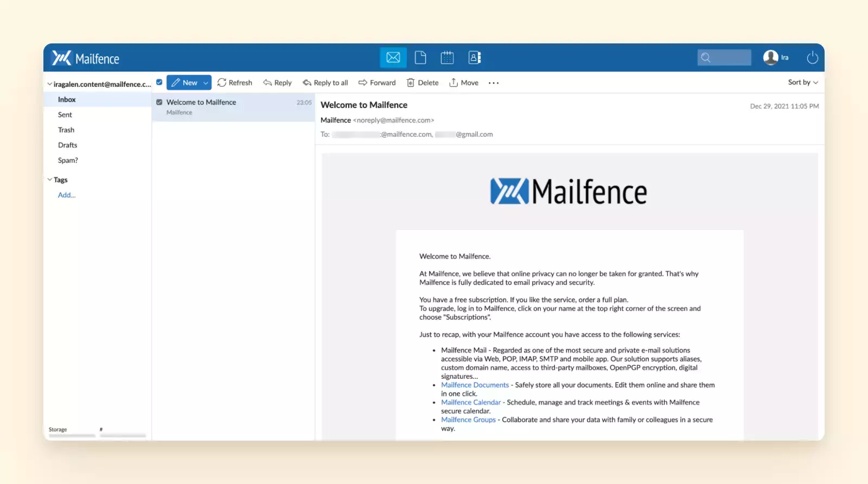Open the Calendar icon in header
This screenshot has width=868, height=484.
pos(447,58)
